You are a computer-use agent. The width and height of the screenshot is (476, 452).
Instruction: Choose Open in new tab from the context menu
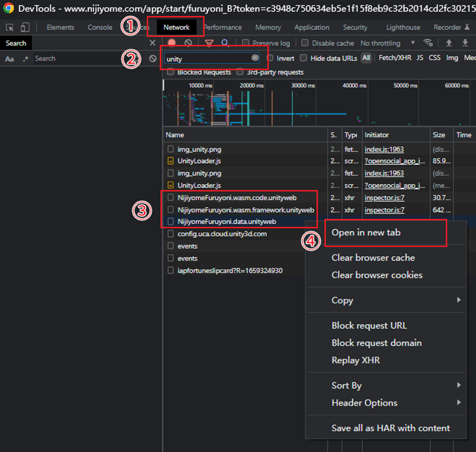click(366, 232)
